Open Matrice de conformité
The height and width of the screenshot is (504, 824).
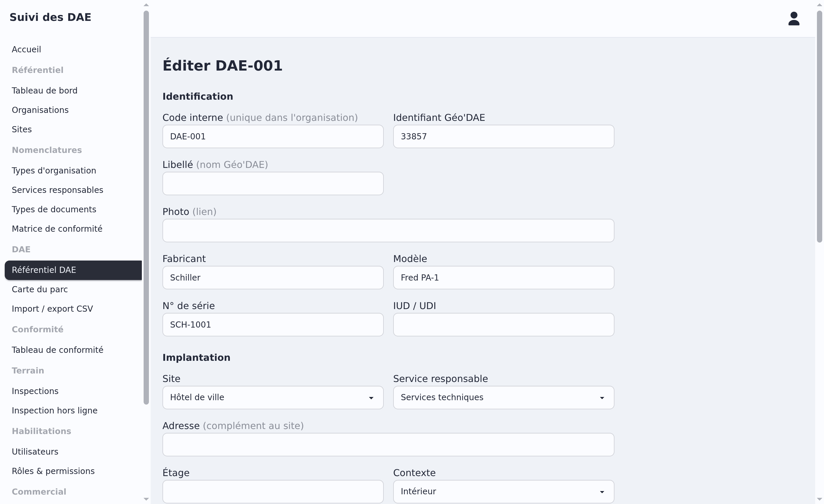73,228
